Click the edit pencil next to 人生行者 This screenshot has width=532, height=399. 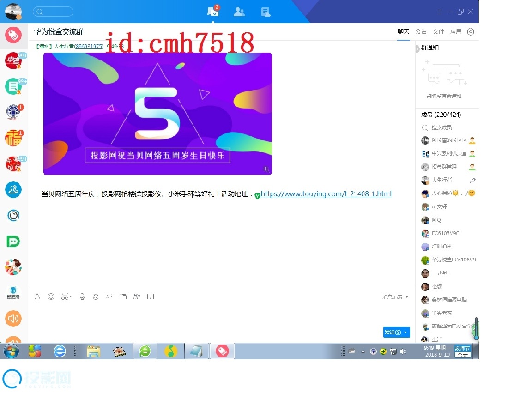(x=472, y=181)
